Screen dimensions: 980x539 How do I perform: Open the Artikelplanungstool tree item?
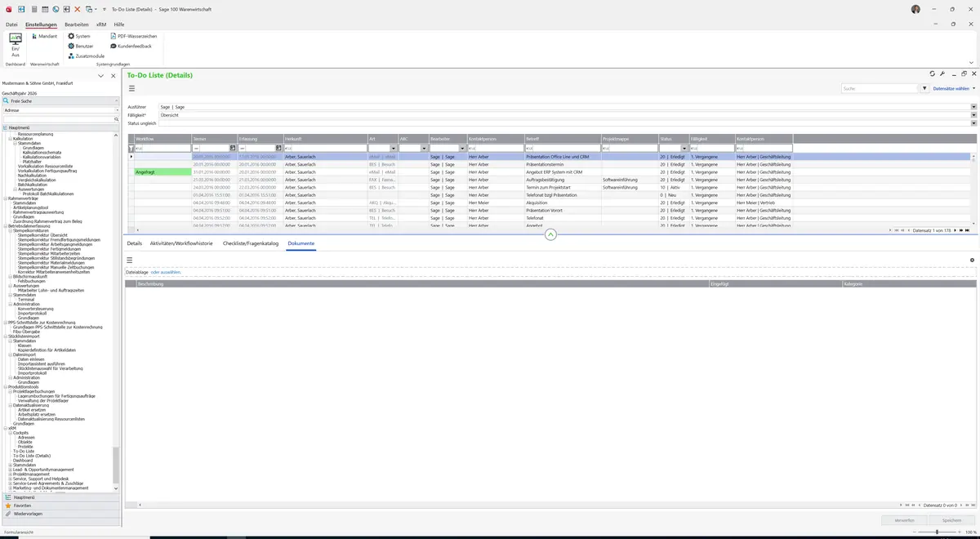(x=31, y=207)
